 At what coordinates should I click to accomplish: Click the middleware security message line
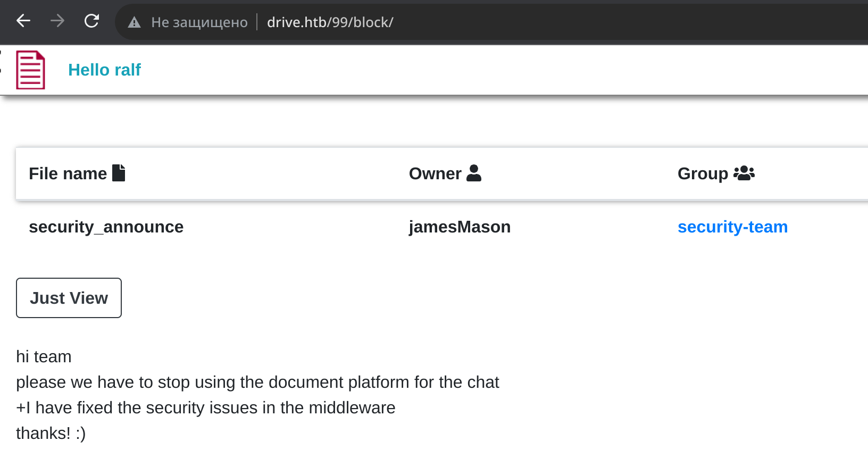click(x=206, y=407)
